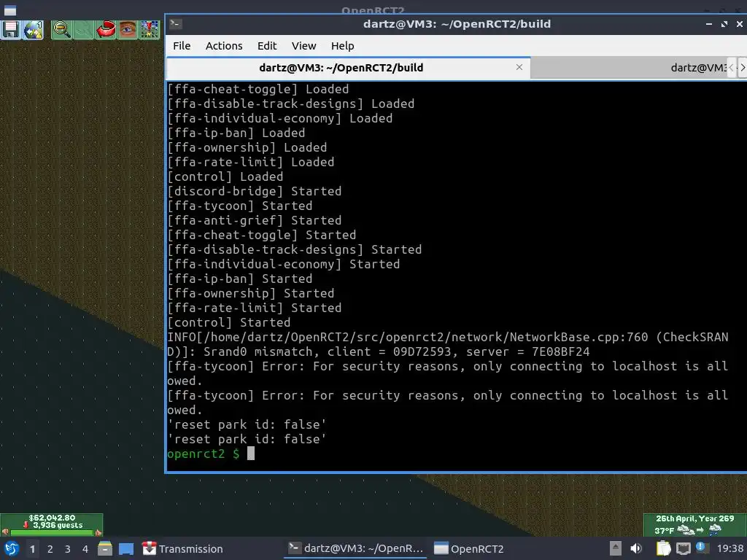This screenshot has width=747, height=560.
Task: Click the removable media eject tray icon
Action: (x=616, y=548)
